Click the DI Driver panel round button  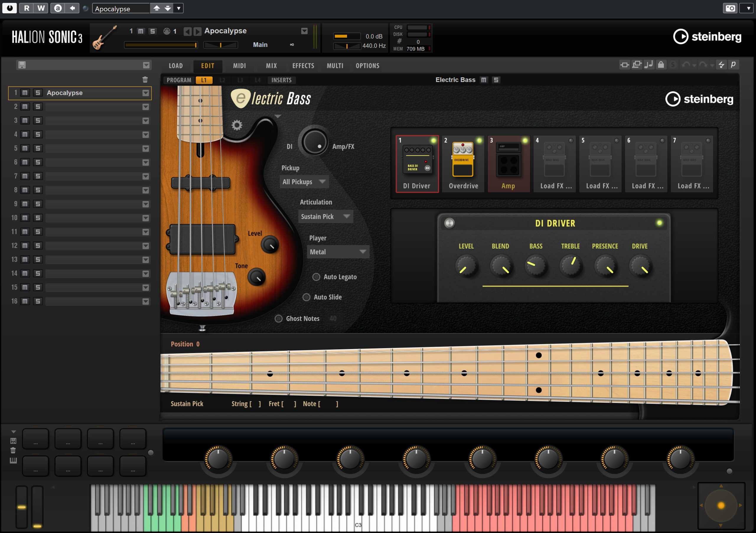(449, 223)
